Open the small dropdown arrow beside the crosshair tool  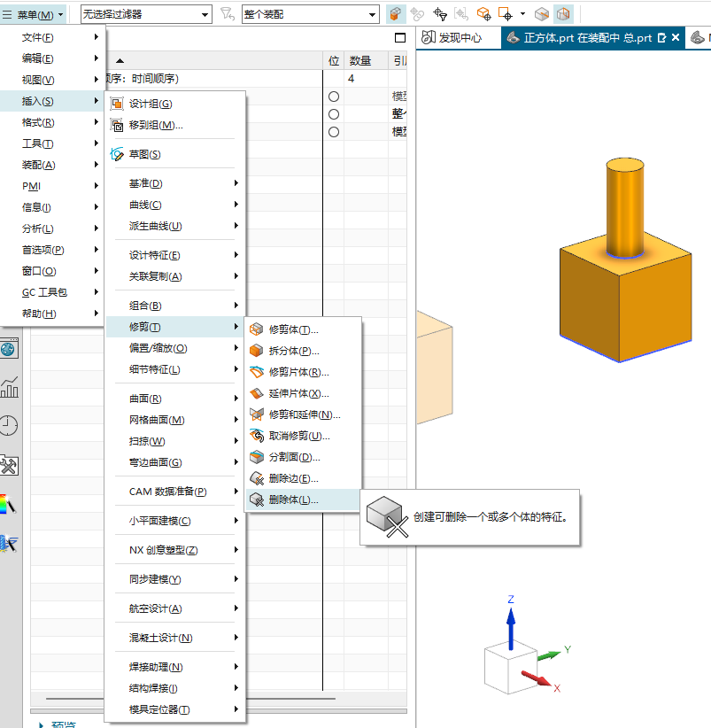(x=522, y=13)
